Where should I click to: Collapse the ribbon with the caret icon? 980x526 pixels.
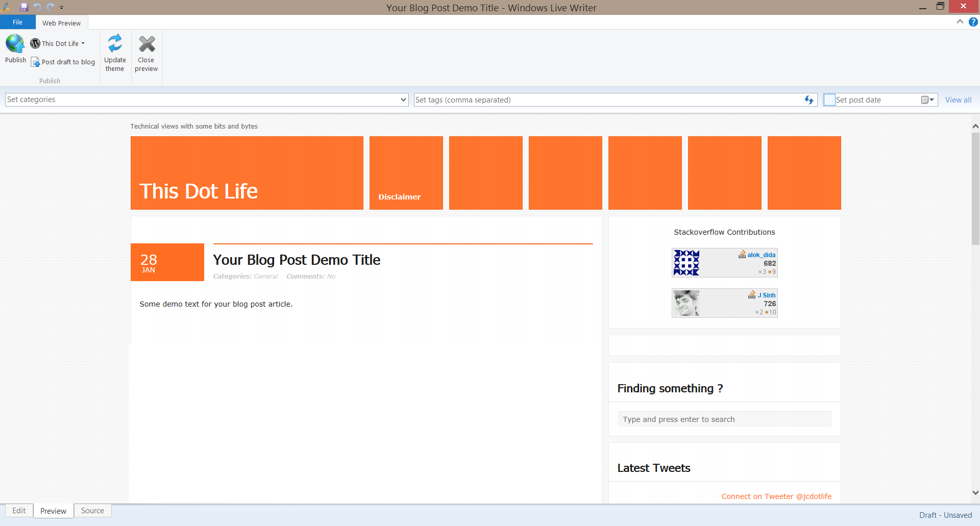[x=960, y=22]
